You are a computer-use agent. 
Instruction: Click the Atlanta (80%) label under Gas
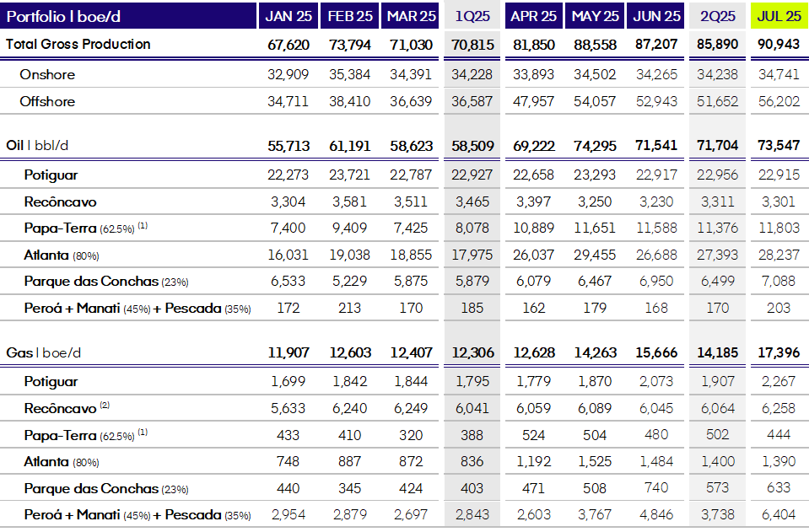tap(62, 462)
